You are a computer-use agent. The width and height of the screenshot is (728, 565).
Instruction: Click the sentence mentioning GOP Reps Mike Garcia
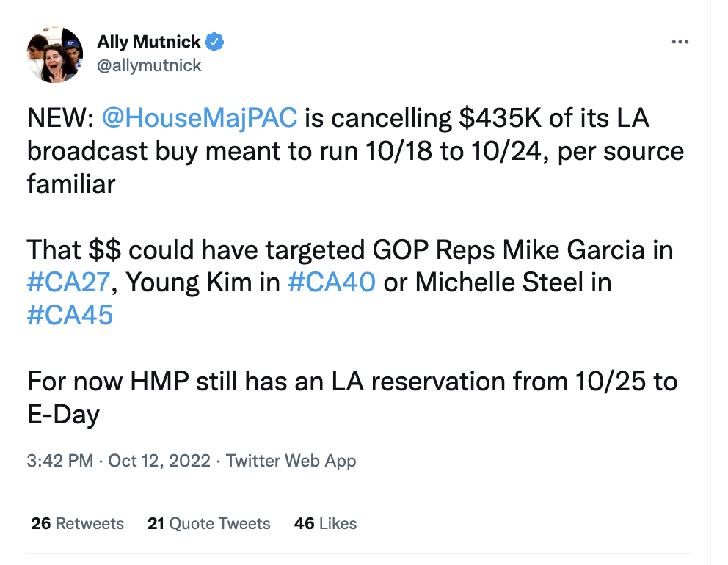[x=349, y=250]
